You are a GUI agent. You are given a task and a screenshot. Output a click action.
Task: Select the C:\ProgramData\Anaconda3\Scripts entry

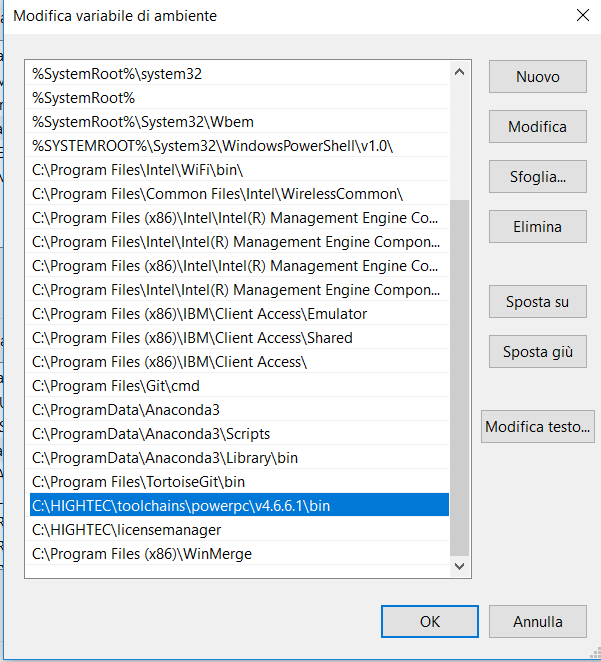click(151, 434)
